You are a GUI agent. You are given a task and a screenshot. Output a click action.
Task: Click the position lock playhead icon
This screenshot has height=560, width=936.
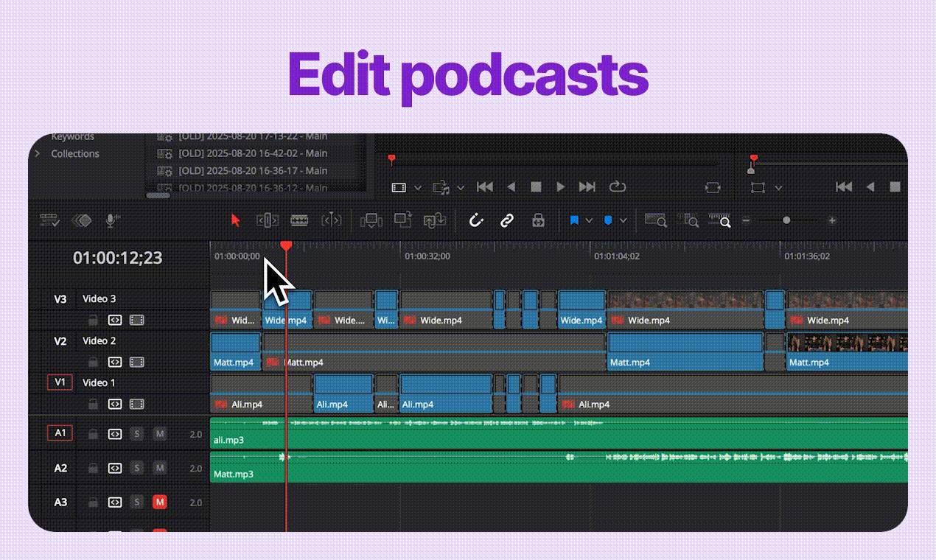(x=538, y=220)
